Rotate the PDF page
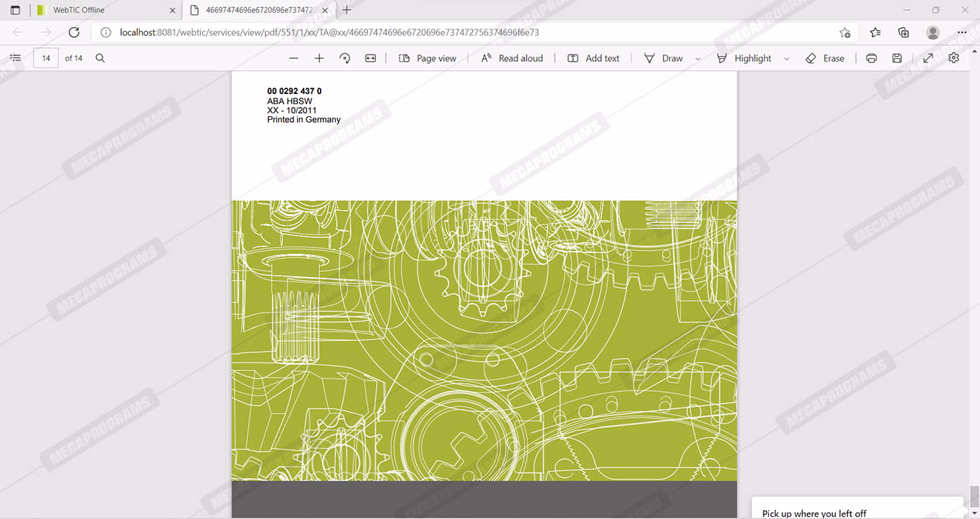Image resolution: width=980 pixels, height=519 pixels. [x=345, y=58]
